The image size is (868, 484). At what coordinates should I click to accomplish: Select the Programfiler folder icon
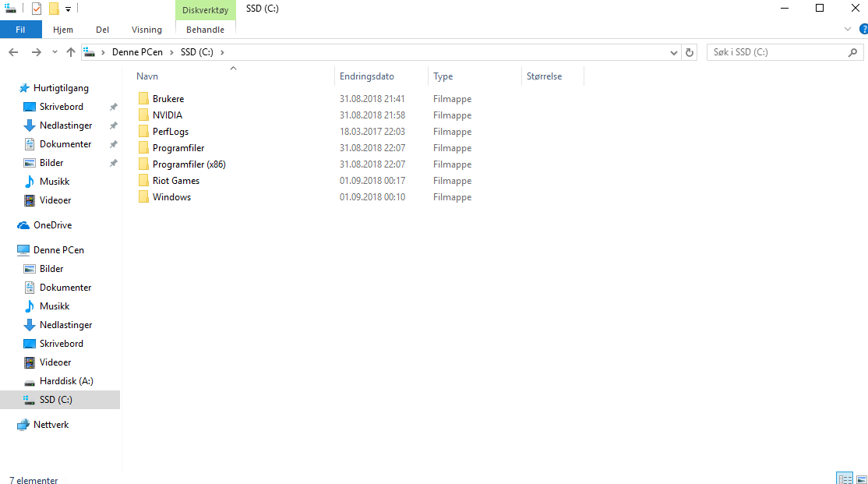coord(143,148)
